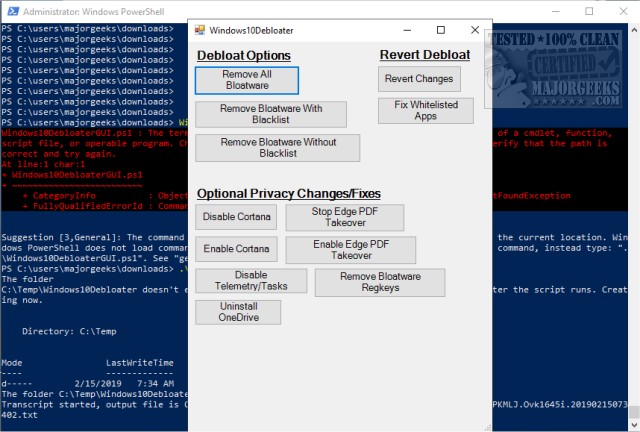Click the Mode column header in PowerShell

[12, 363]
